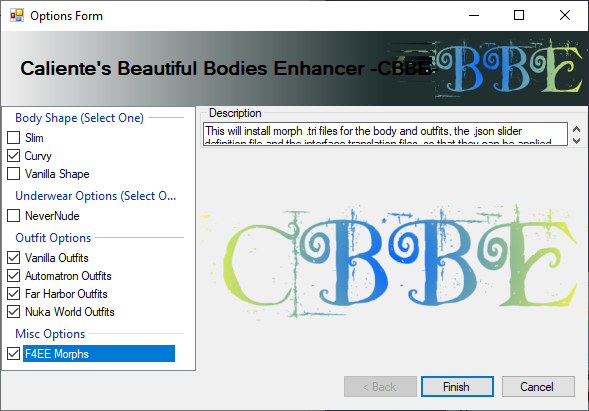Toggle the Vanilla Outfits checkbox

click(14, 258)
